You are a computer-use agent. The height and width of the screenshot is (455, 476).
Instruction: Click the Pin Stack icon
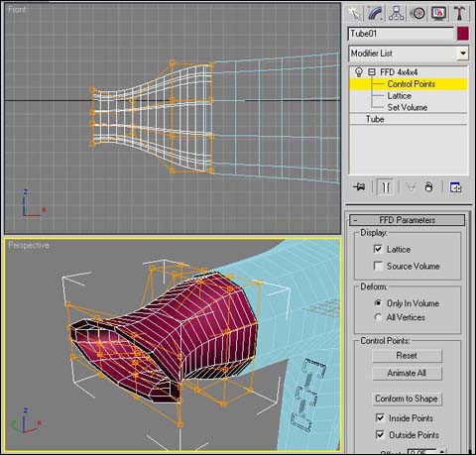359,187
